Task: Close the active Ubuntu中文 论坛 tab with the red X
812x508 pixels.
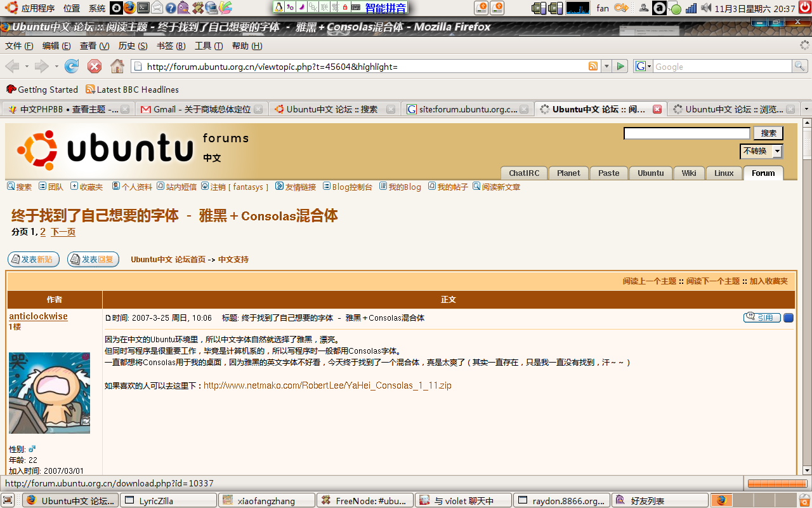Action: pyautogui.click(x=657, y=109)
